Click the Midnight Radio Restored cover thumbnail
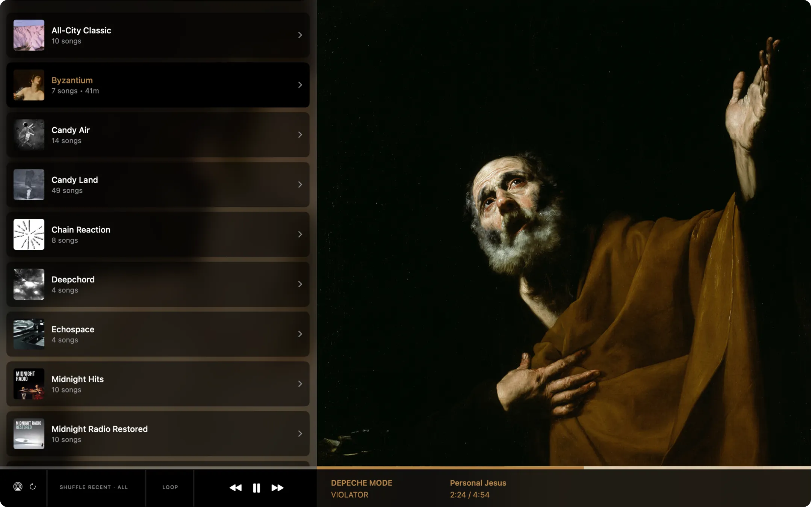 click(29, 433)
